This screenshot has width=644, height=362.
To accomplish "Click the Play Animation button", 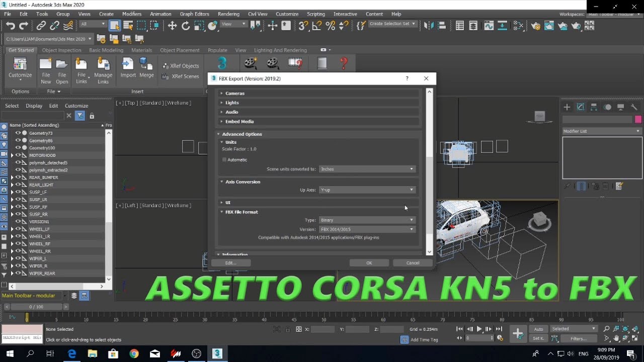I will point(479,329).
